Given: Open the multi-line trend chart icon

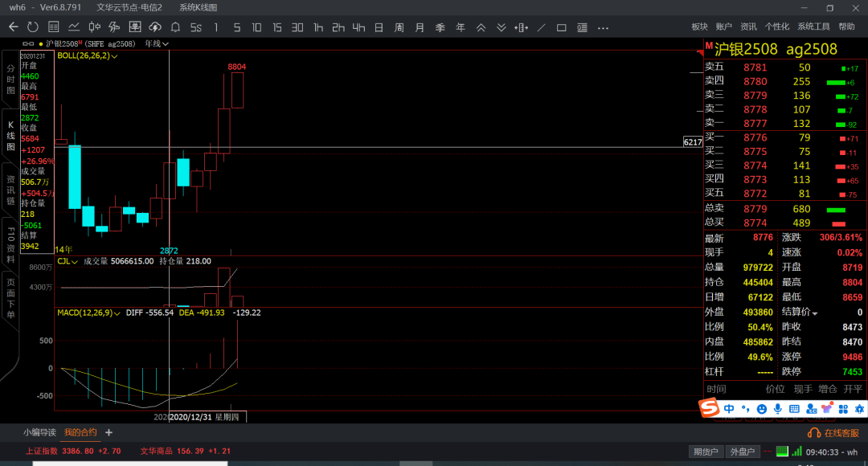Looking at the screenshot, I should [115, 27].
